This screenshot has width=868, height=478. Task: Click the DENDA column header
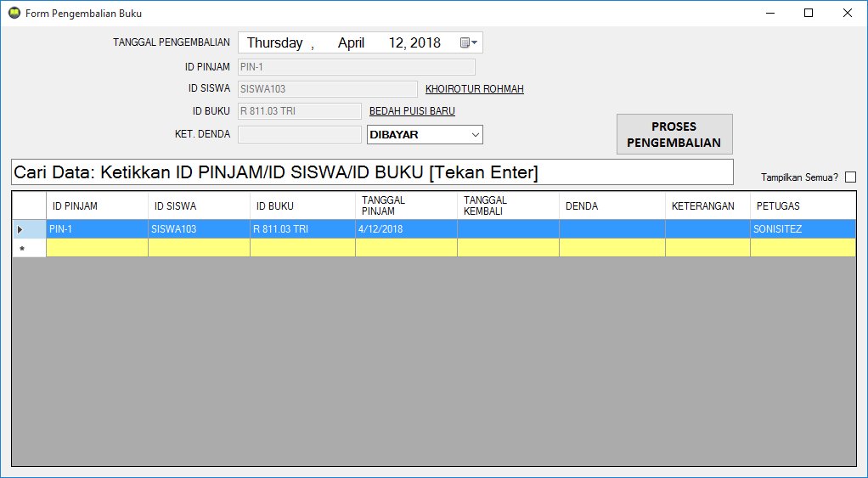[612, 205]
